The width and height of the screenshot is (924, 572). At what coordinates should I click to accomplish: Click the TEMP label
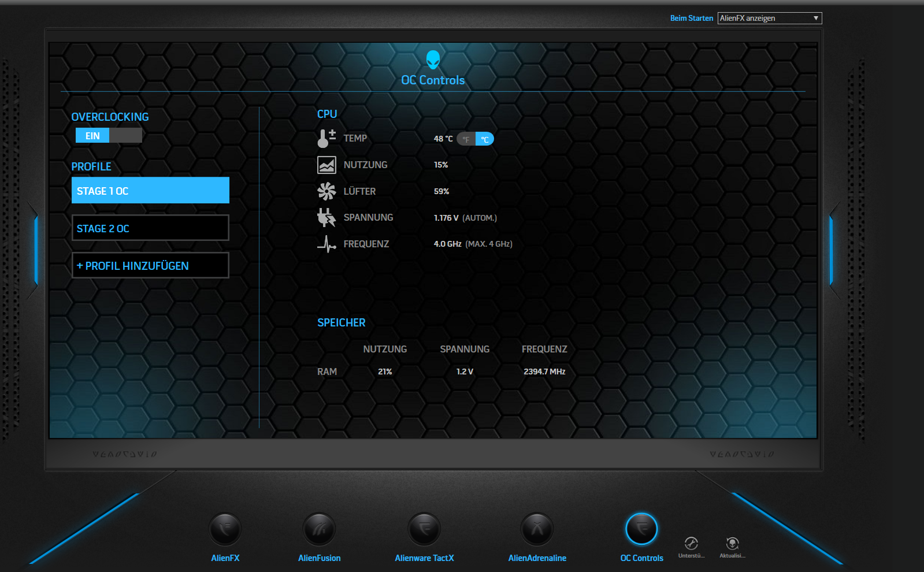[355, 138]
